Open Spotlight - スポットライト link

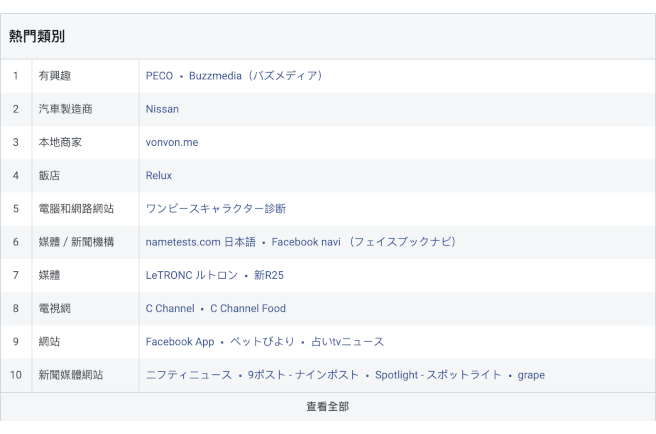438,375
